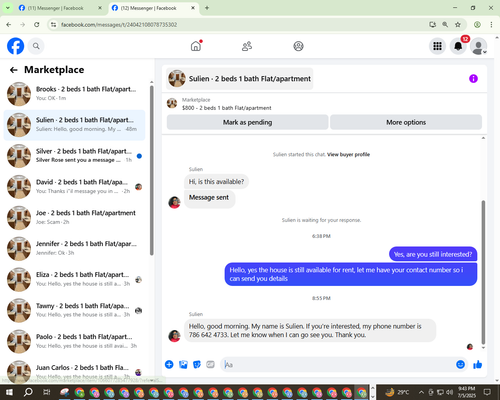Click 'Yes, are you still interested?' message
Image resolution: width=500 pixels, height=400 pixels.
(433, 254)
